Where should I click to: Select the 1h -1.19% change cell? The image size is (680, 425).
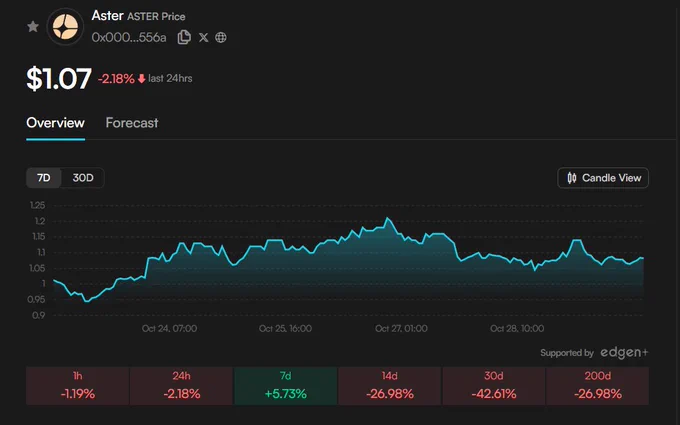[x=78, y=386]
